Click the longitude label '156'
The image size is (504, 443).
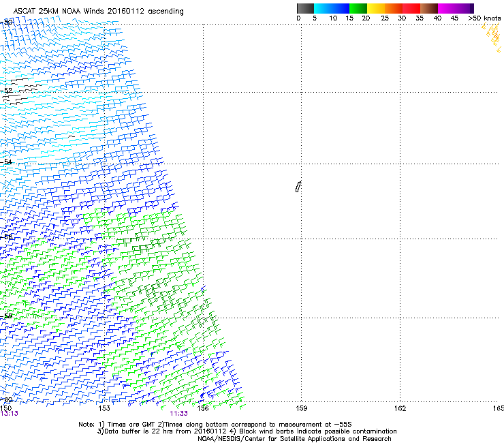203,408
